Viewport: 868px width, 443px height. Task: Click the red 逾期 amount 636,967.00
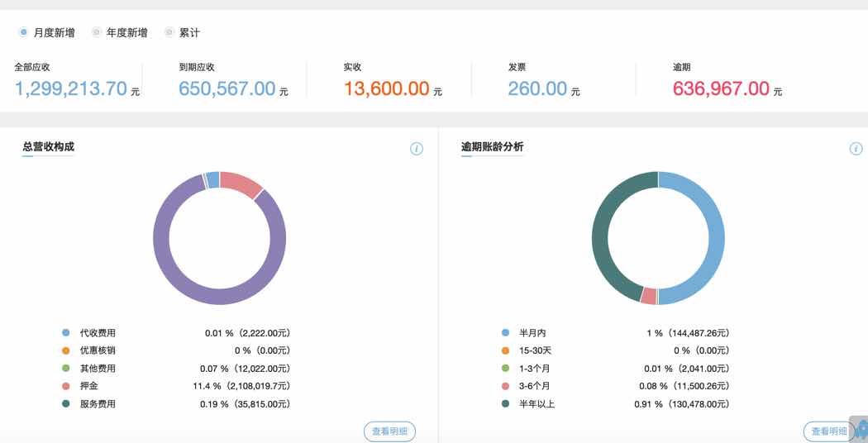[721, 89]
